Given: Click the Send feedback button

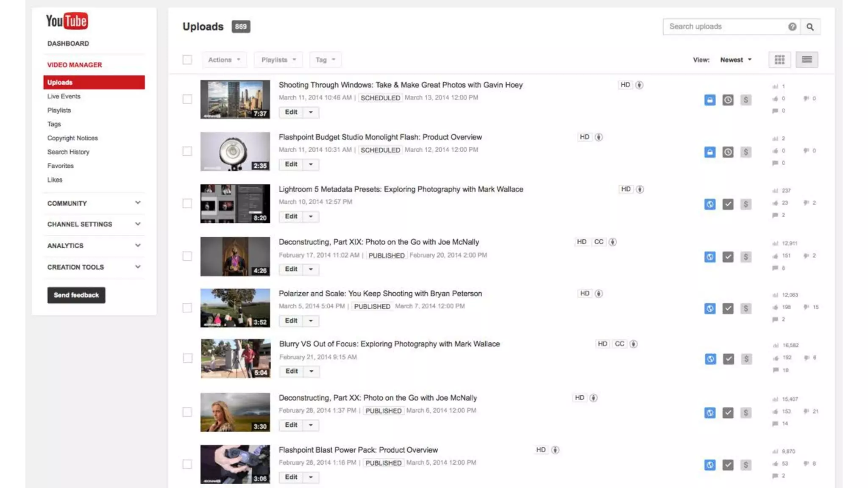Looking at the screenshot, I should pyautogui.click(x=76, y=295).
